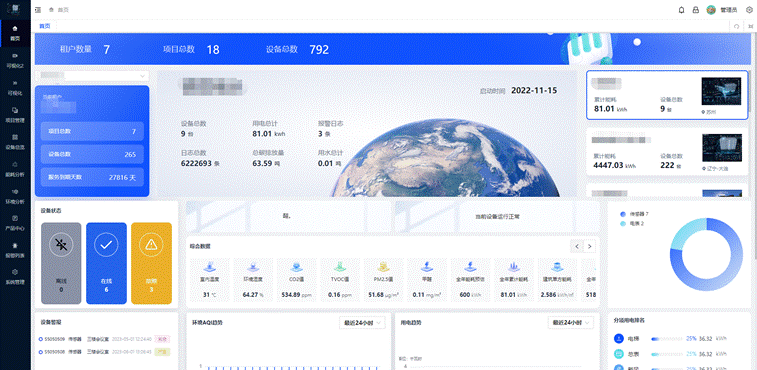Toggle the 传感器 7 legend item
The height and width of the screenshot is (370, 757).
tap(634, 213)
